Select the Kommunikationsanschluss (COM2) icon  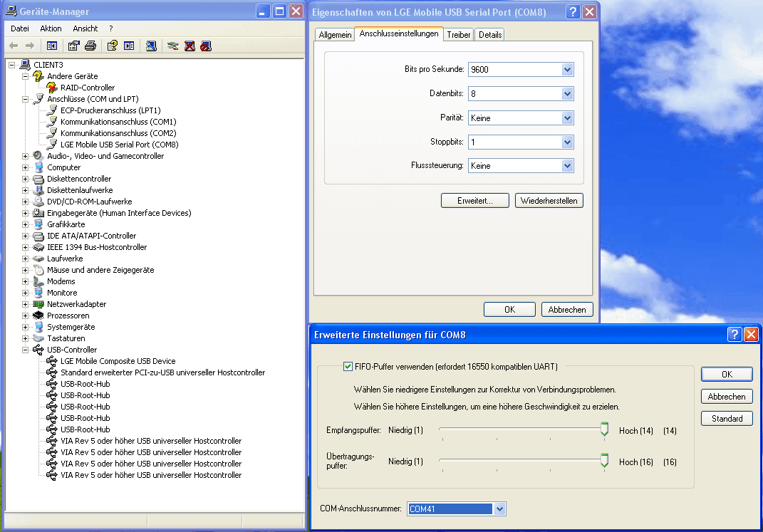[x=52, y=133]
